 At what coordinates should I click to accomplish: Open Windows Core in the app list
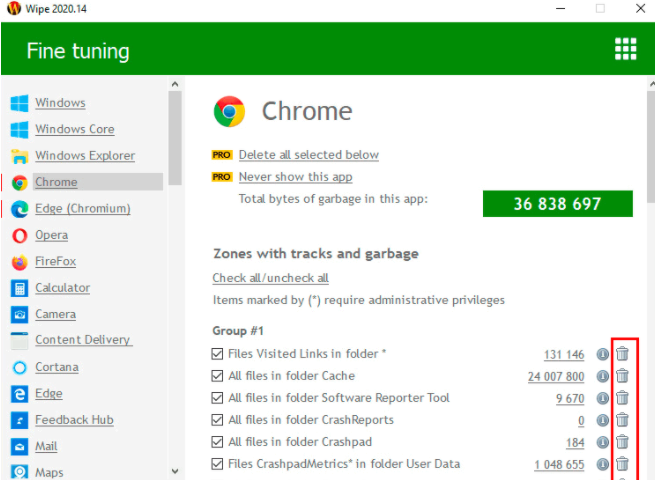[75, 129]
